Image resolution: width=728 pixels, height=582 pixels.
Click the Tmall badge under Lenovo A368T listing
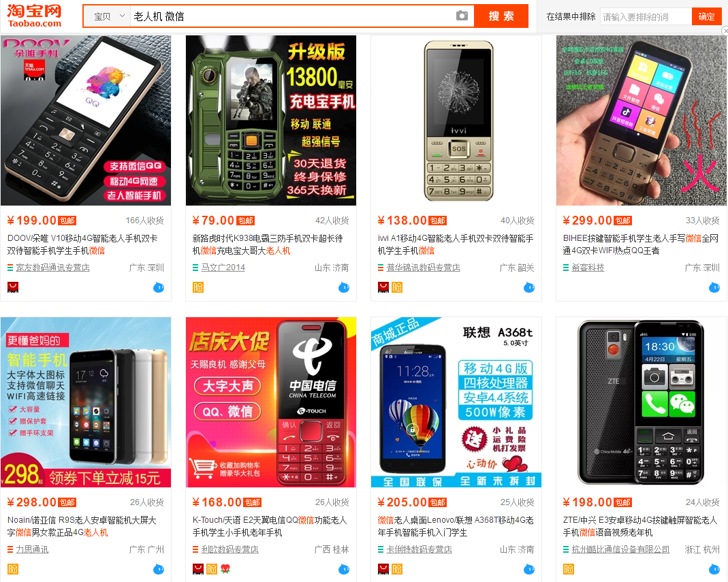[383, 569]
